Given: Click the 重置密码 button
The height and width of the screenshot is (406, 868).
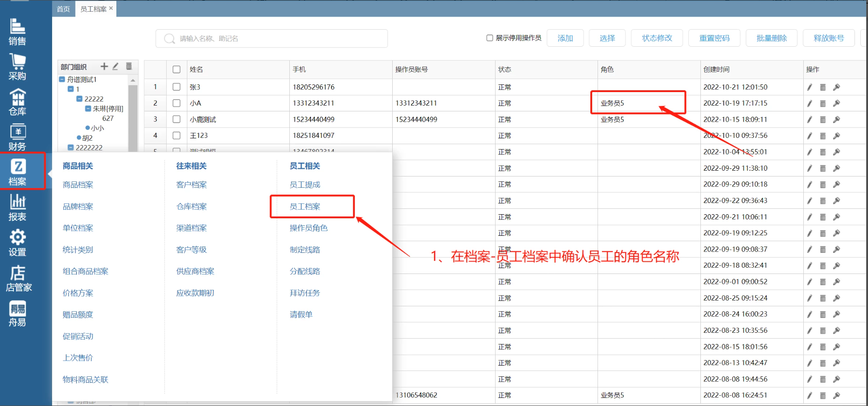Looking at the screenshot, I should [714, 38].
